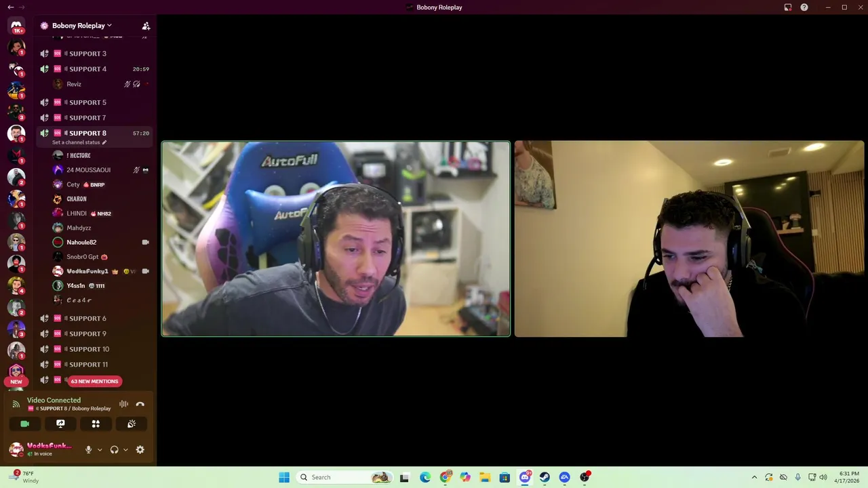This screenshot has width=868, height=488.
Task: Open User Settings gear
Action: click(140, 449)
